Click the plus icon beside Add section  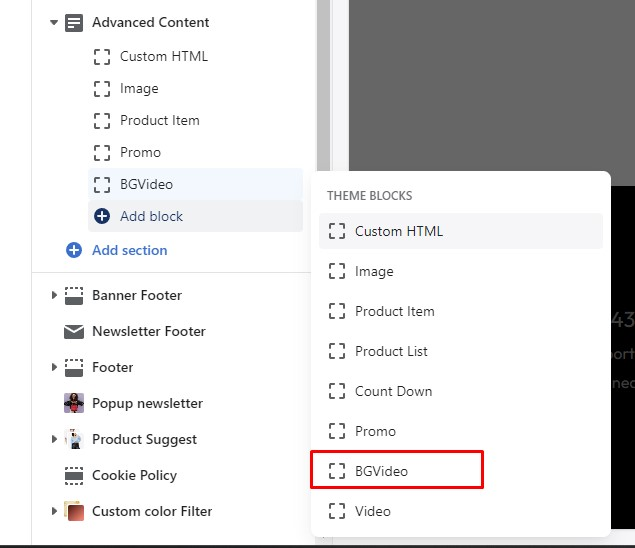coord(73,250)
